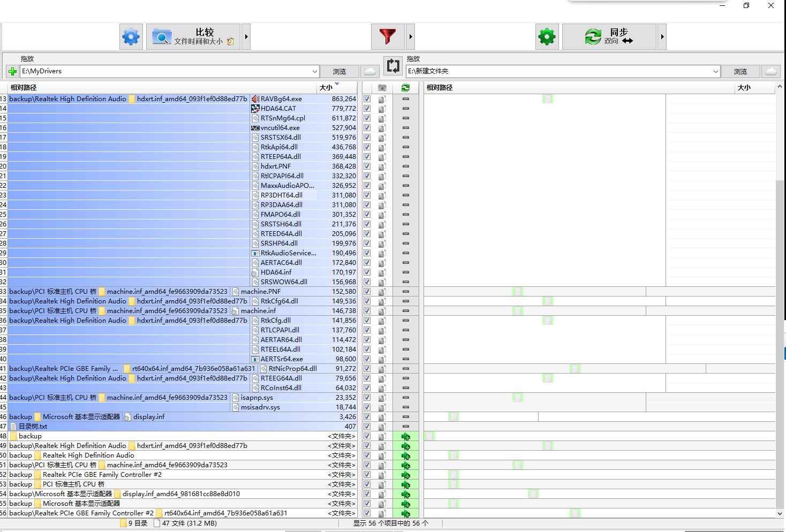Click the green create action for row 48 backup folder
This screenshot has width=786, height=532.
[405, 437]
